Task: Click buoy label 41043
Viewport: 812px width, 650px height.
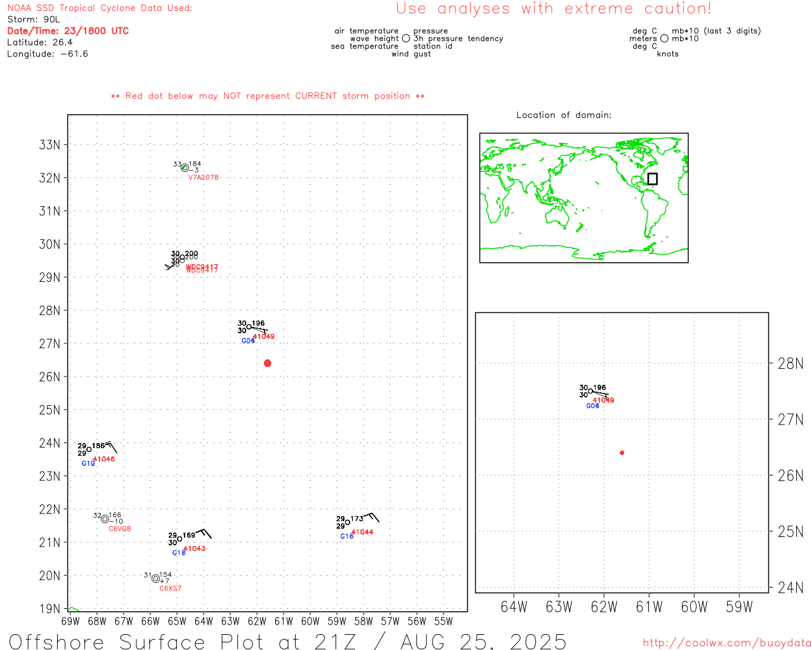Action: 194,548
